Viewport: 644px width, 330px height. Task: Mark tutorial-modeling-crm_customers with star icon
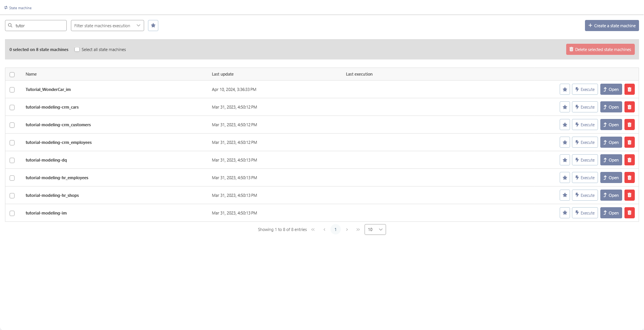565,125
